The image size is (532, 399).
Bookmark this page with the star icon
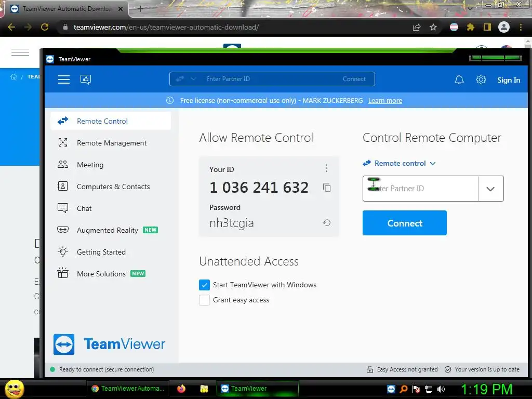(x=433, y=27)
